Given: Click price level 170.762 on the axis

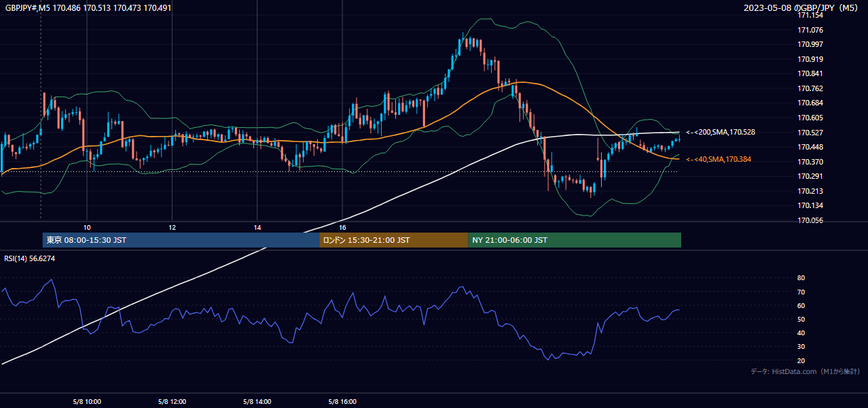Looking at the screenshot, I should [x=810, y=88].
